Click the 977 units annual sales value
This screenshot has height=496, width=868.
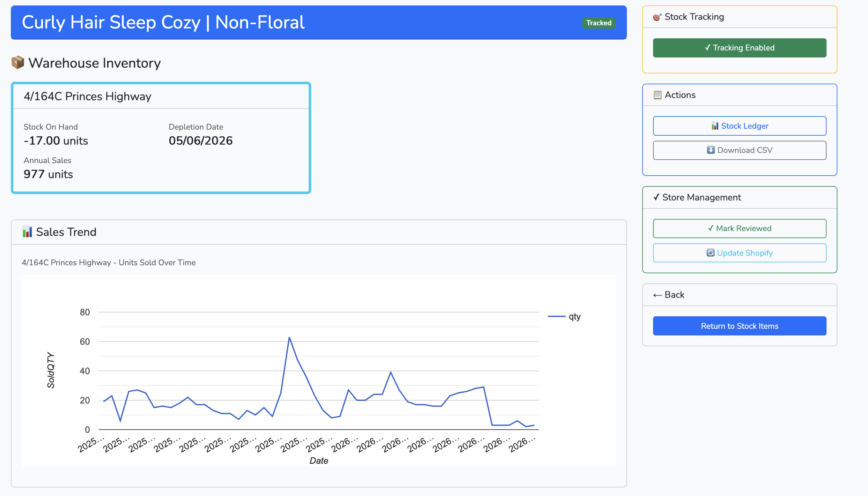coord(48,174)
